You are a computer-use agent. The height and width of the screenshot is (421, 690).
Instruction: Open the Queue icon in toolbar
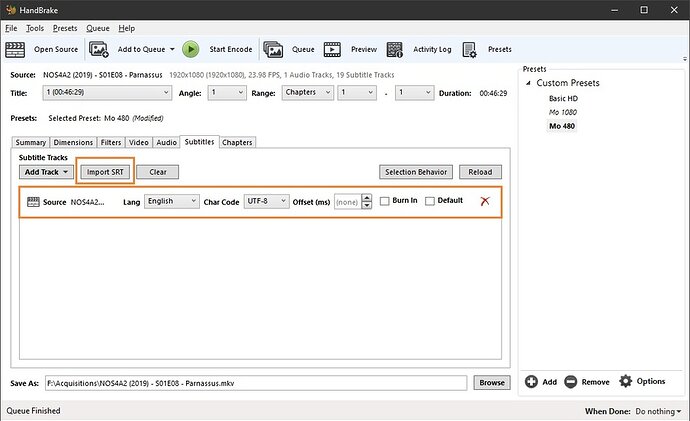tap(273, 49)
